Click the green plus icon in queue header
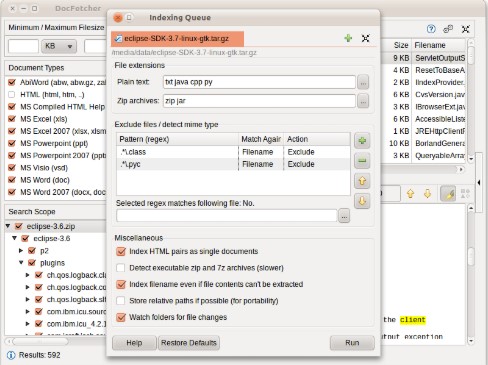 coord(348,38)
